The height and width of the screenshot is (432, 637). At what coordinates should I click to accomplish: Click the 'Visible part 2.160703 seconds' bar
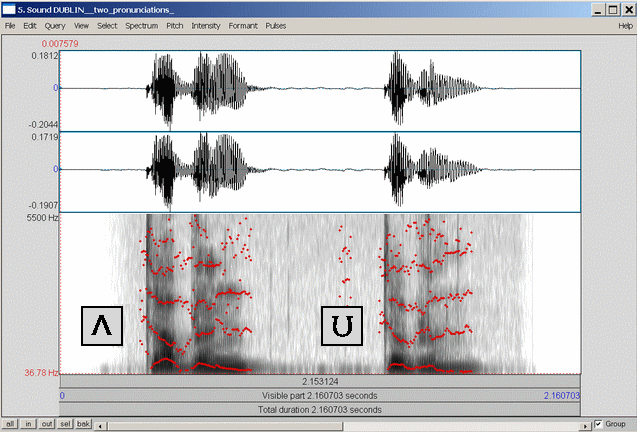click(320, 396)
